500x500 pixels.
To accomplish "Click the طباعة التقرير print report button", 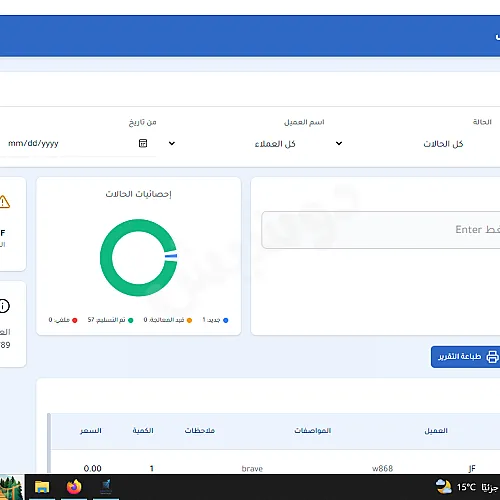I will pos(466,357).
